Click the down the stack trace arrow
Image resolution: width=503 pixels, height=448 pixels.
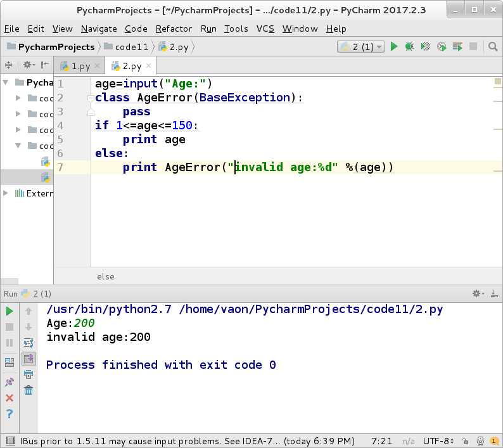pyautogui.click(x=29, y=327)
